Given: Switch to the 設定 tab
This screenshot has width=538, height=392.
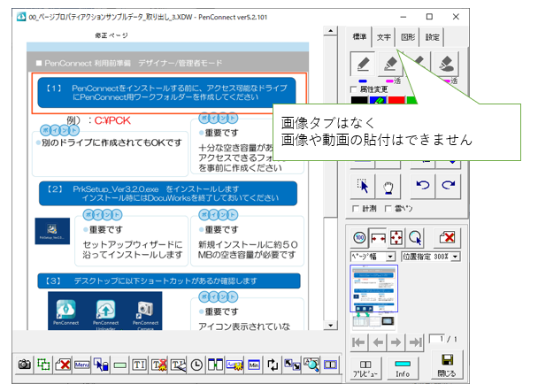Looking at the screenshot, I should tap(432, 37).
